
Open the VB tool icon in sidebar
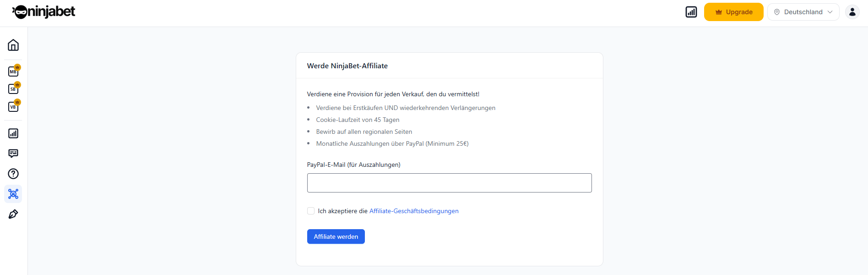[13, 106]
